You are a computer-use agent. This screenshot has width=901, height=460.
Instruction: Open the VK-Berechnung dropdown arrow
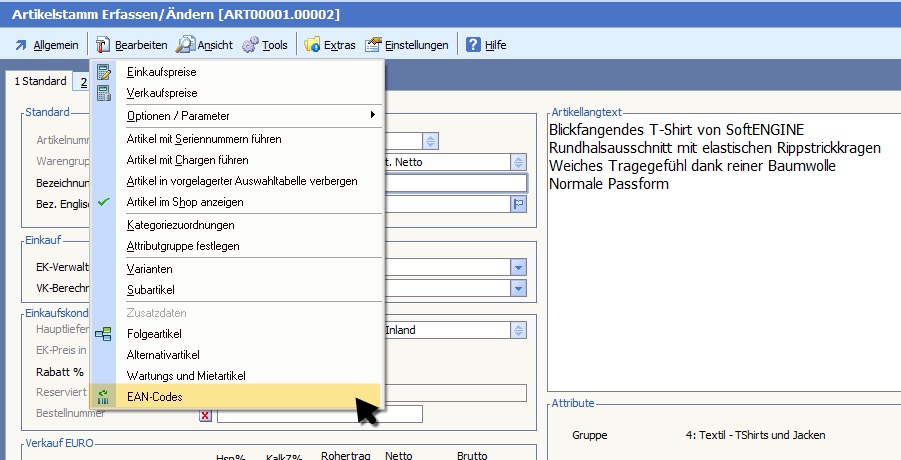tap(518, 288)
